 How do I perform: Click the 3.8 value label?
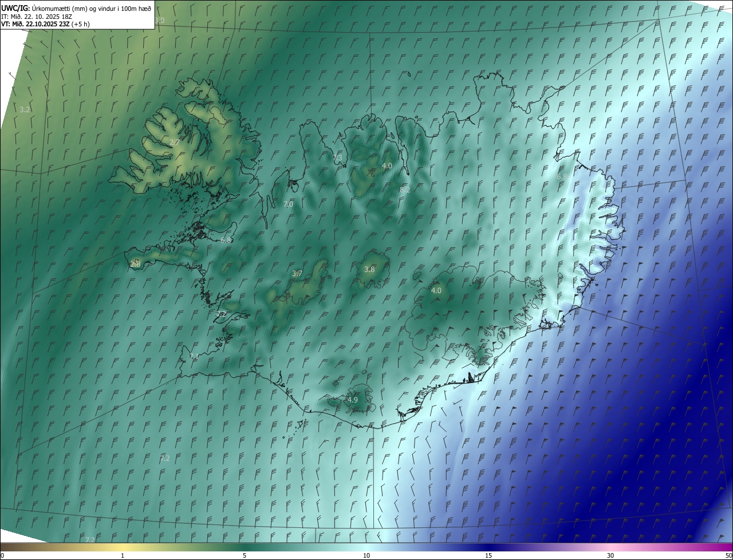click(x=369, y=269)
